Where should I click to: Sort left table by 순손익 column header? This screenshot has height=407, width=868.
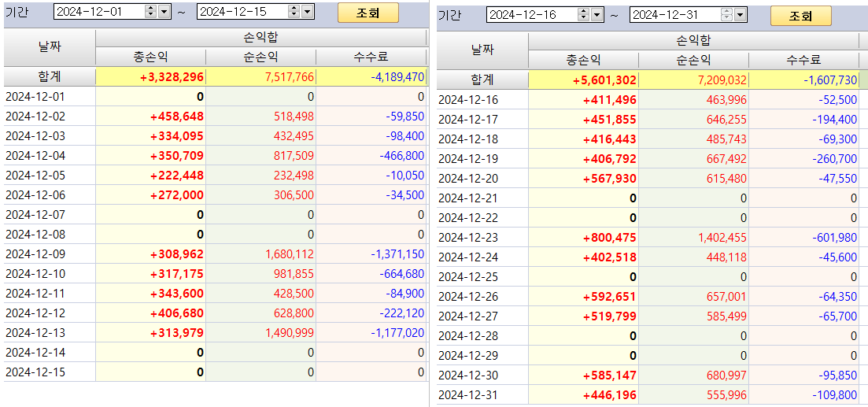tap(260, 57)
